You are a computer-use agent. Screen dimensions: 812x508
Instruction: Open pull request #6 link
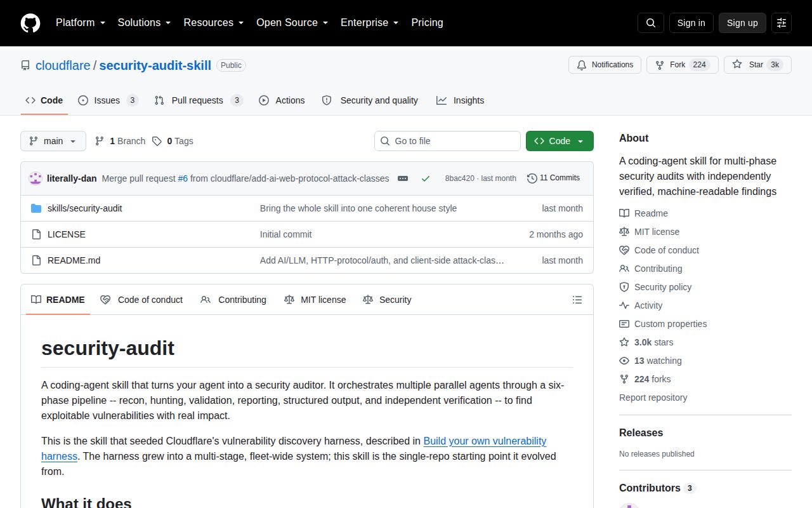[x=183, y=178]
